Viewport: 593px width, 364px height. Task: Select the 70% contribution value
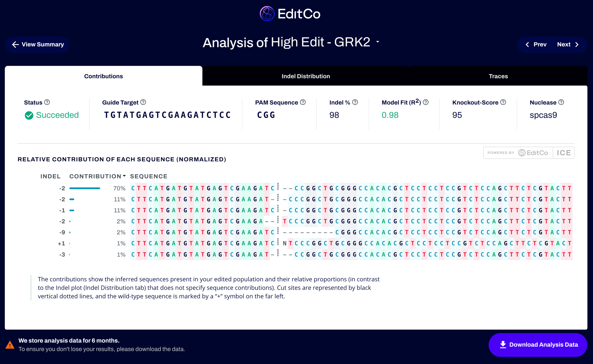pyautogui.click(x=119, y=188)
